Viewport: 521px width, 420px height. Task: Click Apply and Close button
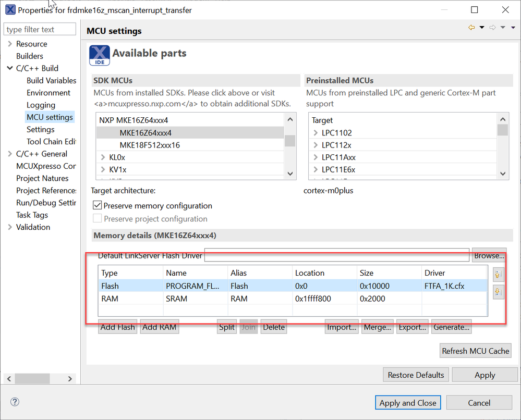point(408,403)
